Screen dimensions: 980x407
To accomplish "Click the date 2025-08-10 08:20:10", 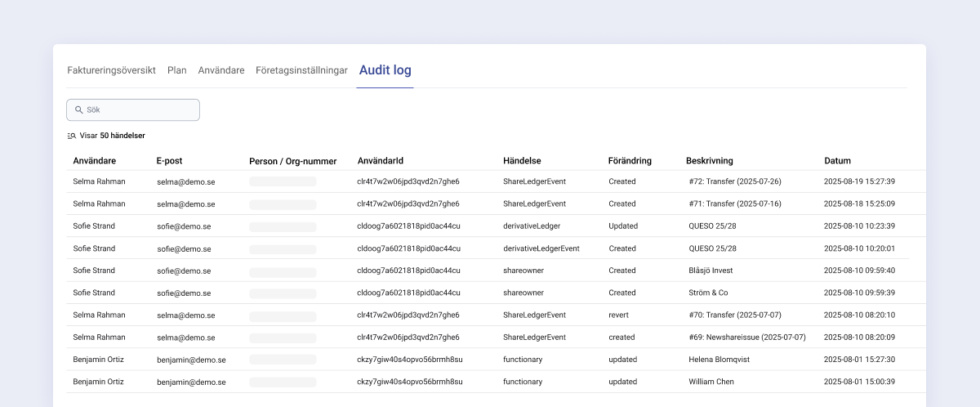I will pyautogui.click(x=859, y=315).
